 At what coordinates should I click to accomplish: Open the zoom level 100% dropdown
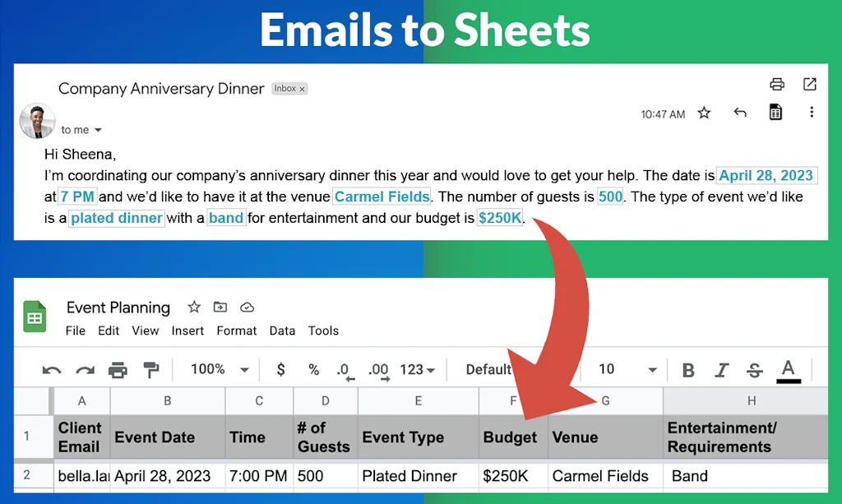(x=216, y=370)
